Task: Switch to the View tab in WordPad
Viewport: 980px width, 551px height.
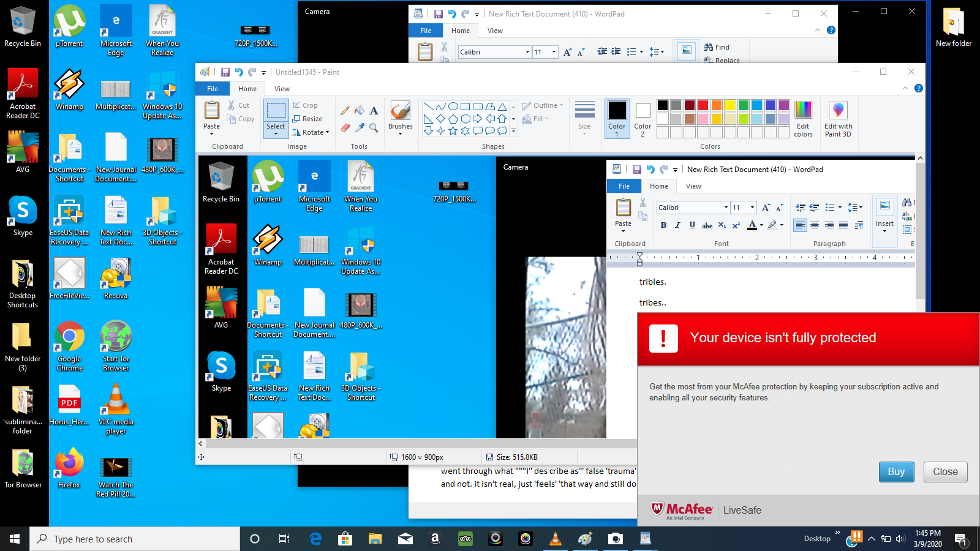Action: [x=495, y=31]
